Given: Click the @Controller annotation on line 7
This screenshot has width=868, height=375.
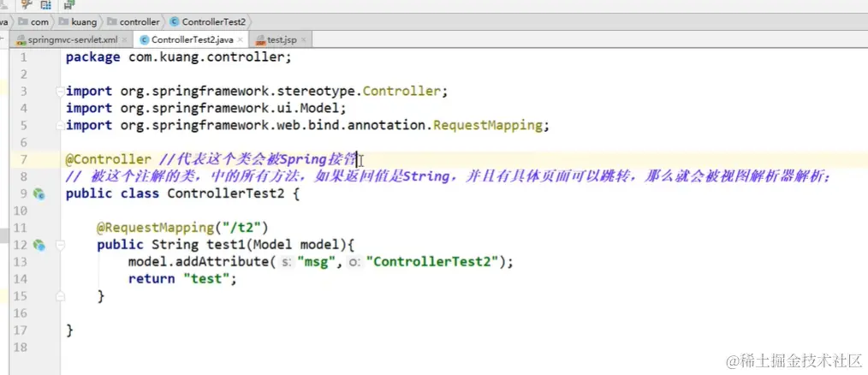Looking at the screenshot, I should (108, 159).
